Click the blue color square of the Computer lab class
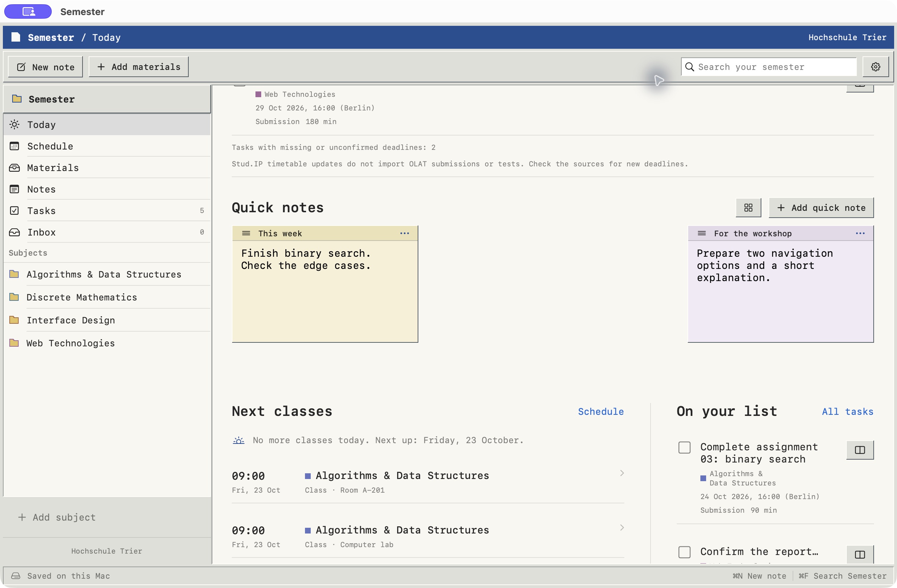897x588 pixels. [307, 530]
